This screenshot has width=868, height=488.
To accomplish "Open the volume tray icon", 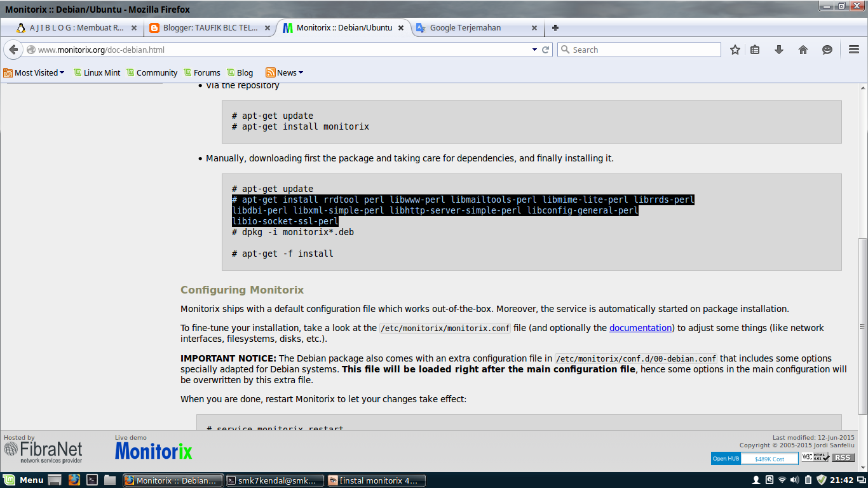I will (x=796, y=480).
